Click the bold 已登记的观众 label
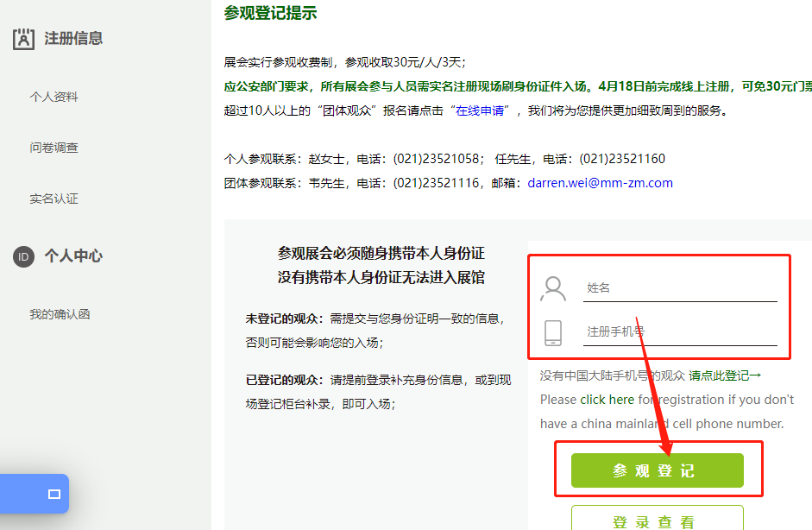 [281, 381]
